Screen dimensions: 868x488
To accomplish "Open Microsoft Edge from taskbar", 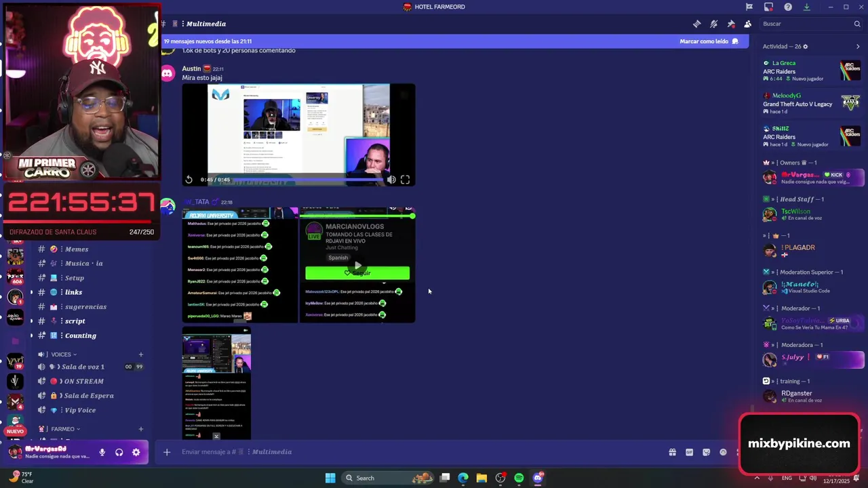I will [463, 478].
